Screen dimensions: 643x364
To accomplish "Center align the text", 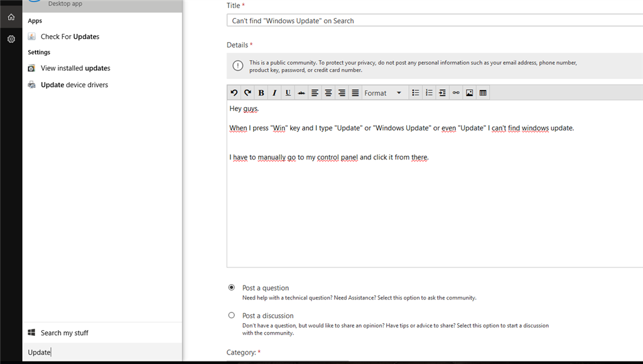I will (x=328, y=93).
